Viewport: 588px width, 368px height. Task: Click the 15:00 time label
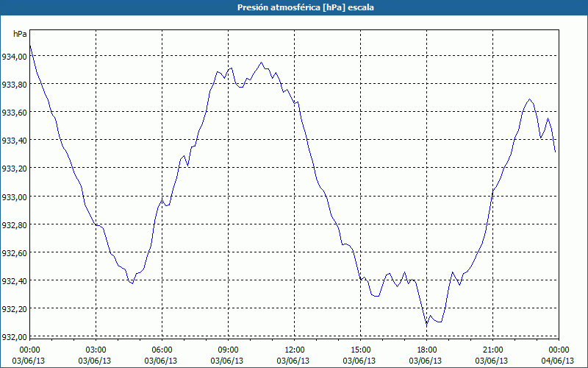(360, 350)
